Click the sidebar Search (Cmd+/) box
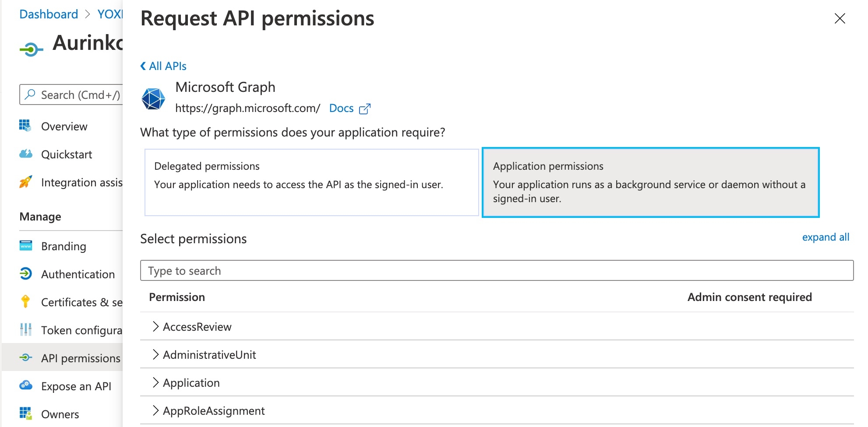Screen dimensions: 868x427 click(x=72, y=94)
